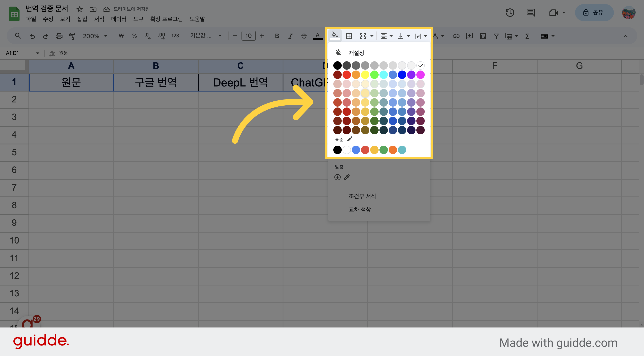Open more number formats 123
The image size is (644, 356).
pos(175,36)
